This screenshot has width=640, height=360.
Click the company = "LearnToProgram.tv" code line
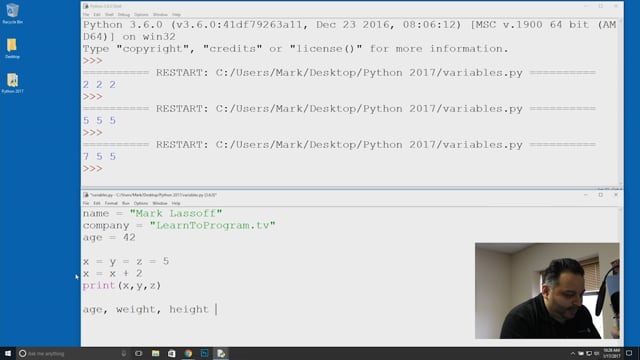tap(179, 225)
